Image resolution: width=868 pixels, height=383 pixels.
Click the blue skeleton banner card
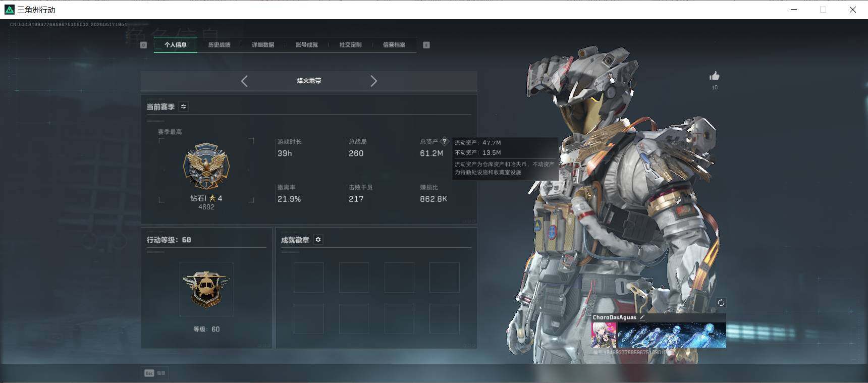[672, 335]
